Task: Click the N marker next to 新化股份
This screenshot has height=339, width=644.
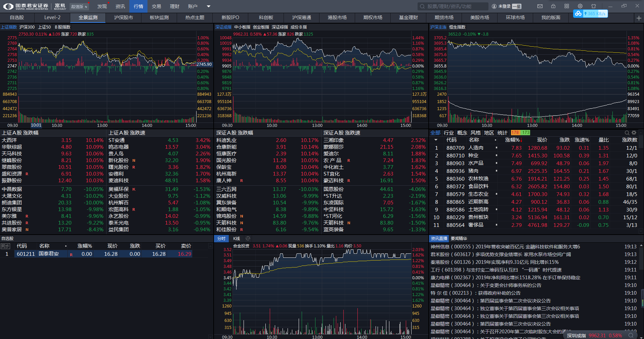Action: 134,161
